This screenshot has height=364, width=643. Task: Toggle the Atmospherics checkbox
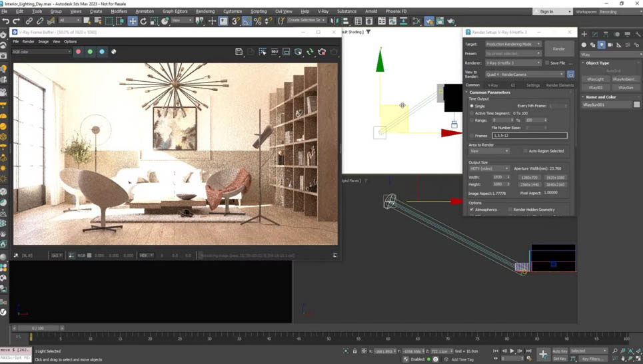(x=472, y=210)
